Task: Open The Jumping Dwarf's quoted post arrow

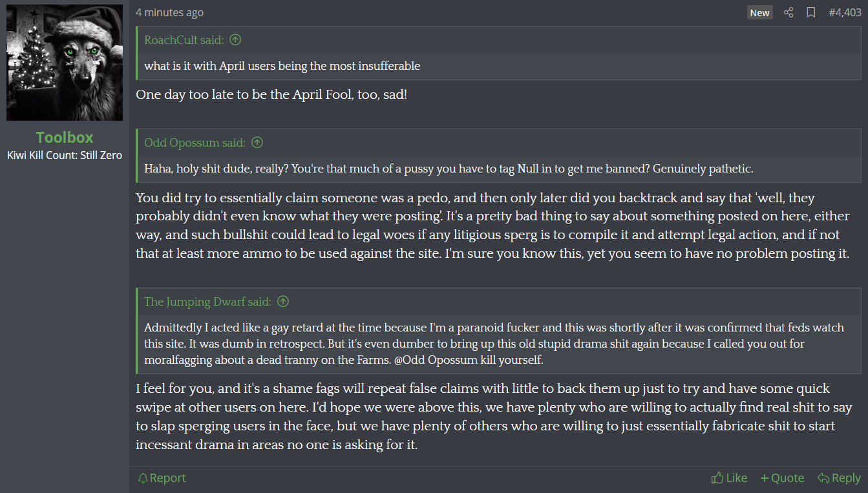Action: (283, 302)
